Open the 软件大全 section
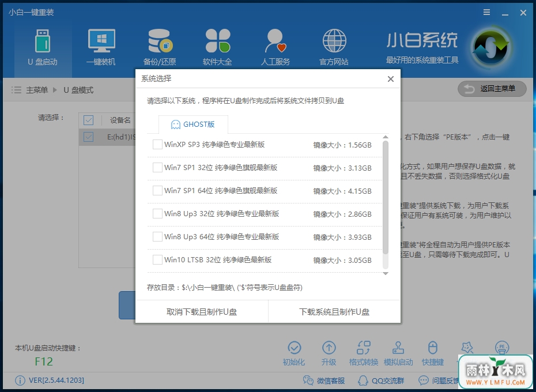Viewport: 536px width, 392px height. (217, 48)
